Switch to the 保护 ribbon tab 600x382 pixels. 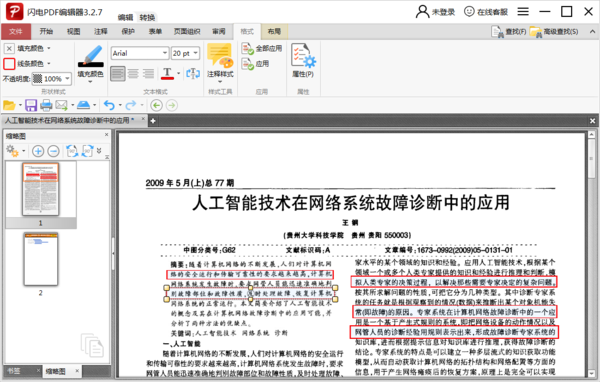click(128, 31)
